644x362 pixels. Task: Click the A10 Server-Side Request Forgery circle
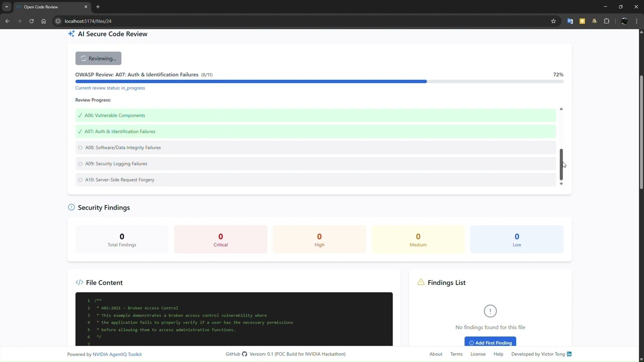[x=80, y=179]
